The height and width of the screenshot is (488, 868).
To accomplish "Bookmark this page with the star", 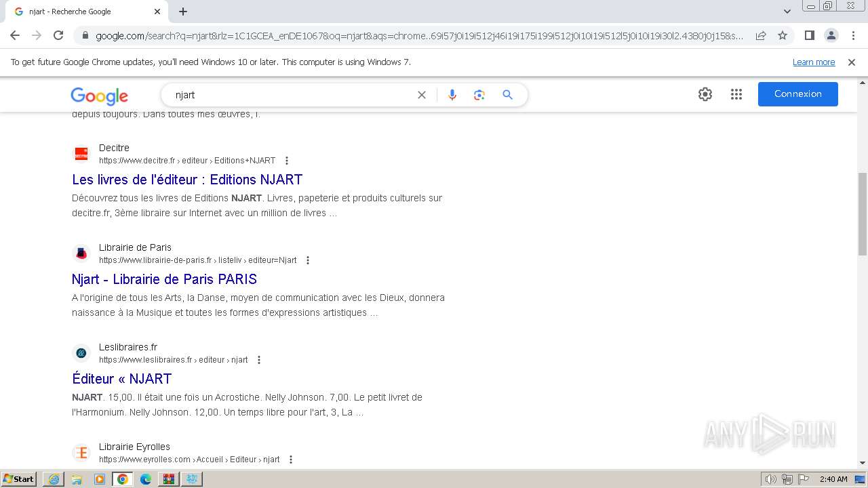I will 783,35.
